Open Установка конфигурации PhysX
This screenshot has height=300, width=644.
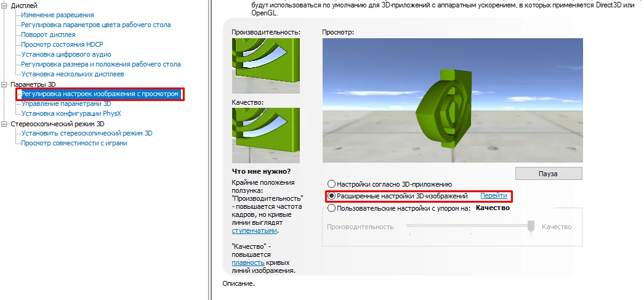coord(71,113)
